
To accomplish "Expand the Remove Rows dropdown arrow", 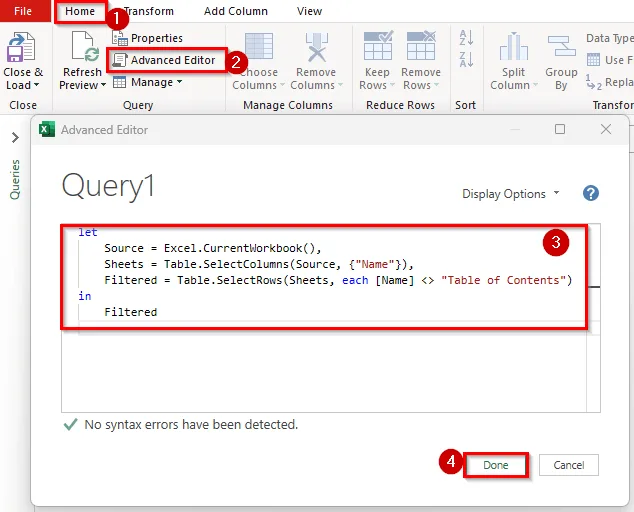I will (x=436, y=85).
